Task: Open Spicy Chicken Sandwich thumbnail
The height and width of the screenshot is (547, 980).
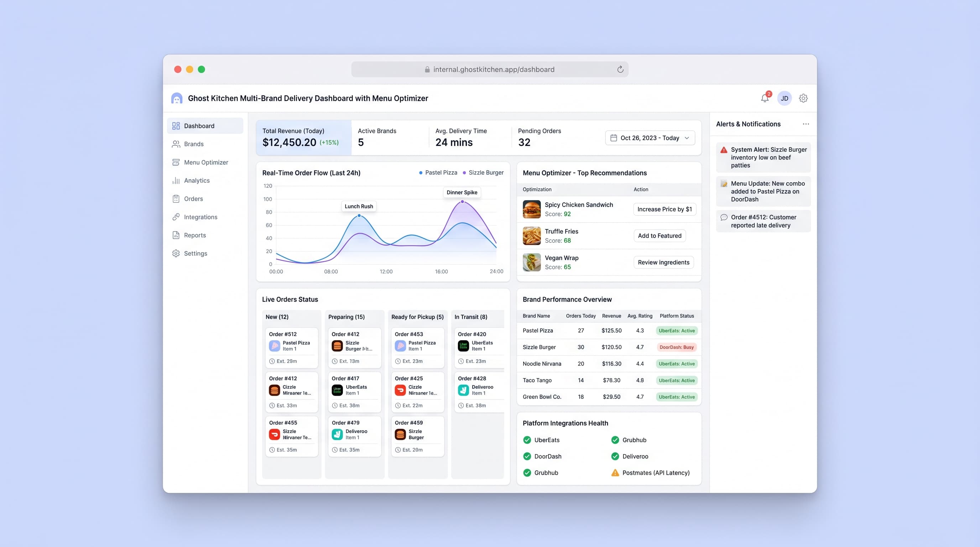Action: [531, 209]
